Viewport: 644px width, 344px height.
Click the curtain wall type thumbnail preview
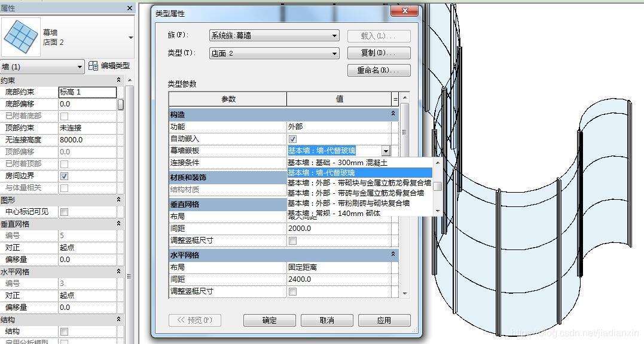coord(21,37)
